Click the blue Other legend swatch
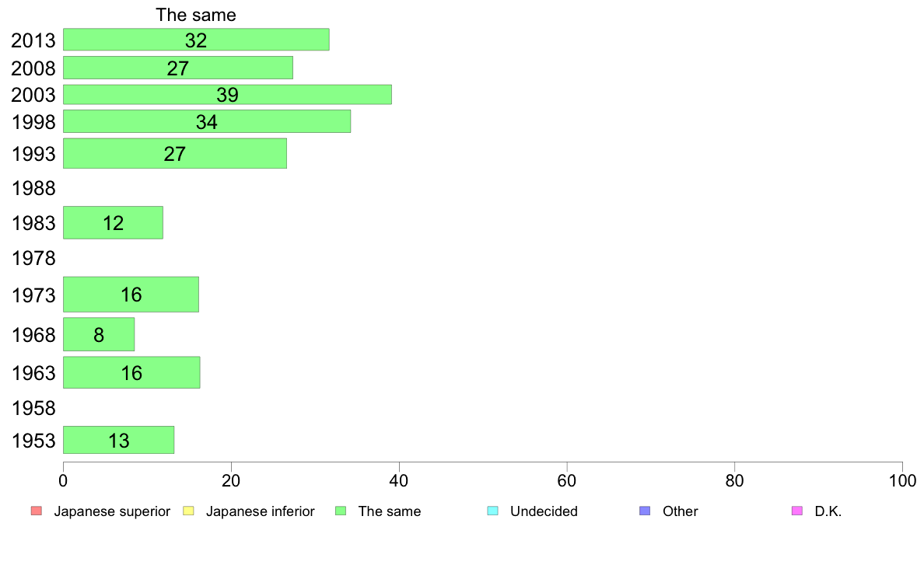The image size is (924, 572). point(646,511)
